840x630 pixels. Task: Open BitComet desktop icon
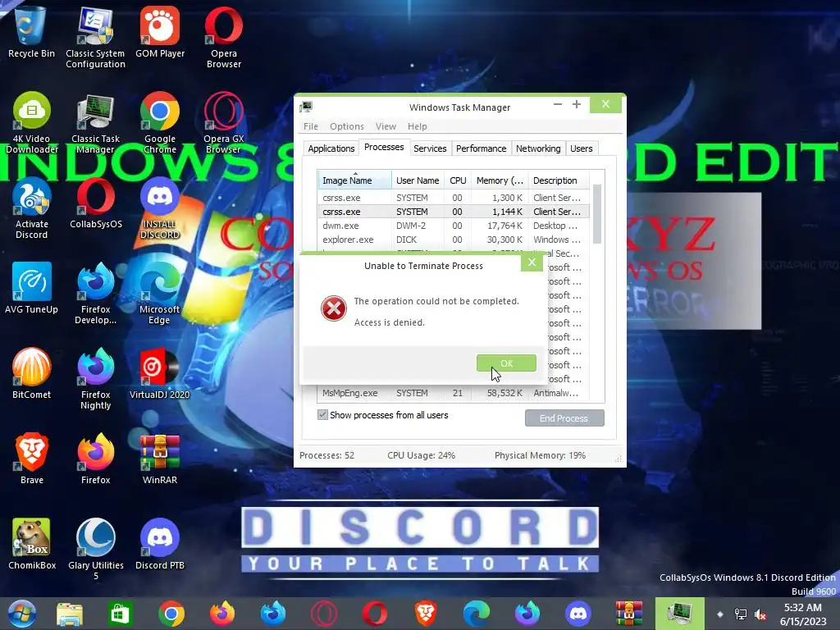32,373
